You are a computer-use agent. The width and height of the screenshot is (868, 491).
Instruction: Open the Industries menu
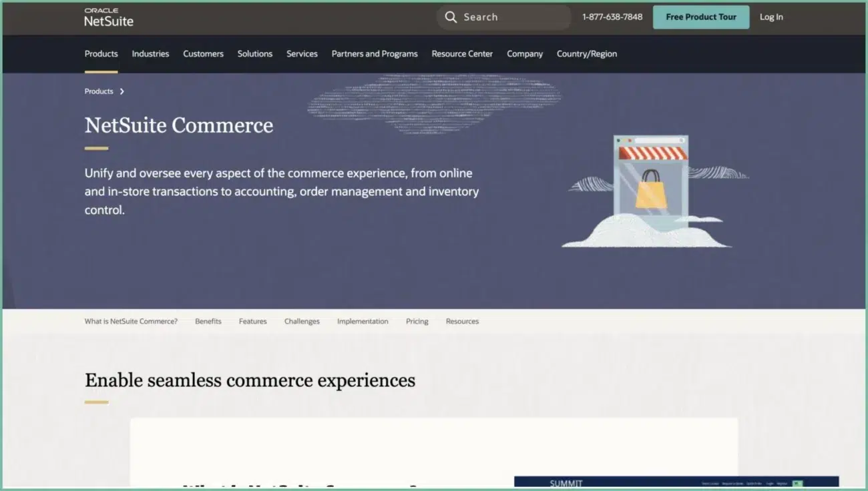[150, 54]
